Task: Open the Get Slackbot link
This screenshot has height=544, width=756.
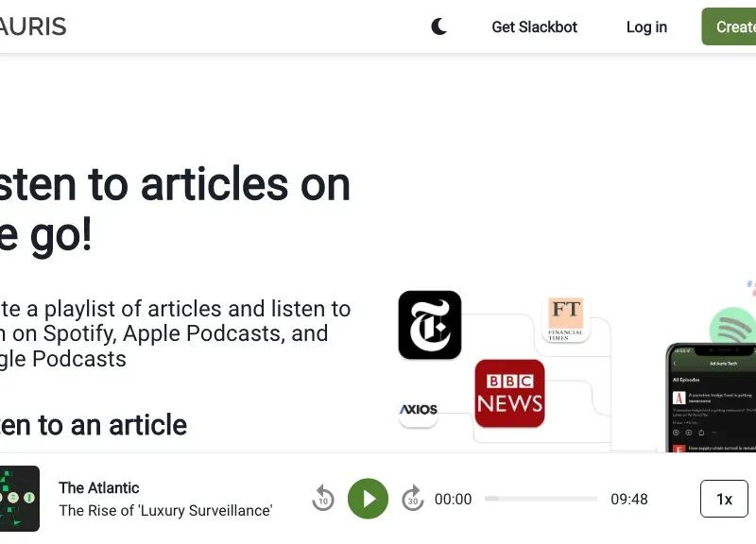Action: point(534,26)
